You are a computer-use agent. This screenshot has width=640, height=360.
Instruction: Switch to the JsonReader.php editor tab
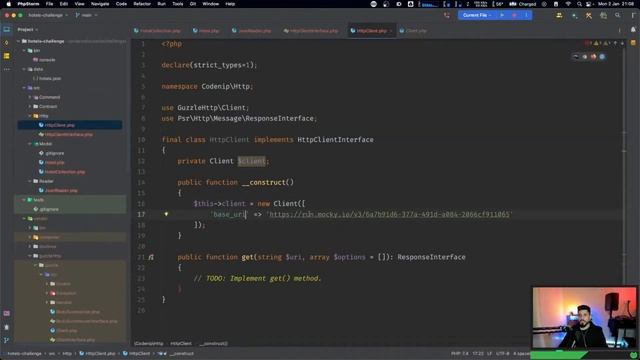tap(251, 31)
